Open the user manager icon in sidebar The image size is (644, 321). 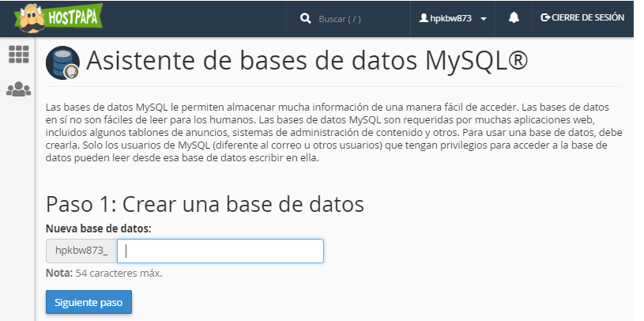pos(18,89)
